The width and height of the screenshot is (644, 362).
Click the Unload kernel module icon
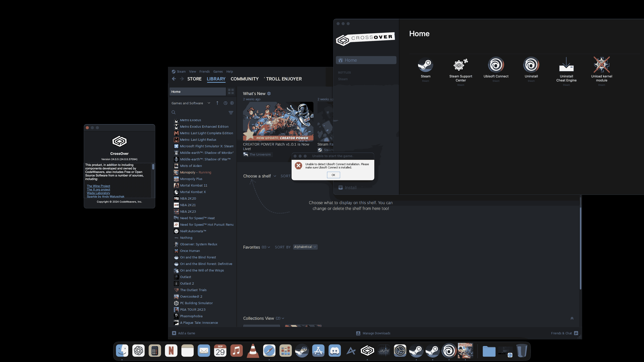click(601, 65)
